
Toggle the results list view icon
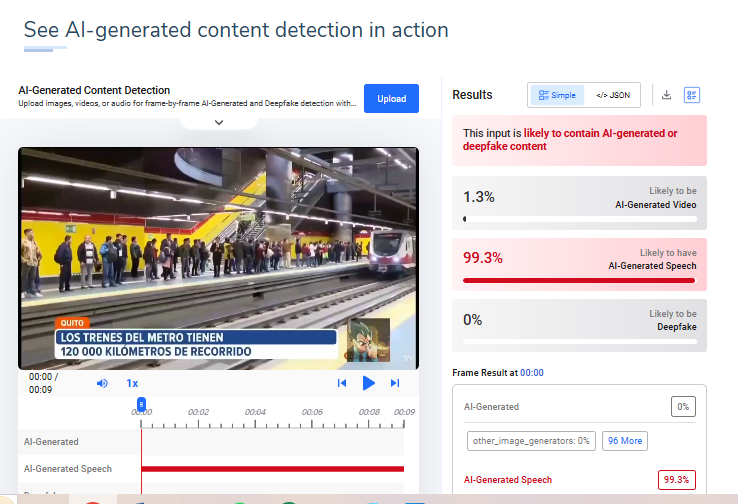[691, 95]
